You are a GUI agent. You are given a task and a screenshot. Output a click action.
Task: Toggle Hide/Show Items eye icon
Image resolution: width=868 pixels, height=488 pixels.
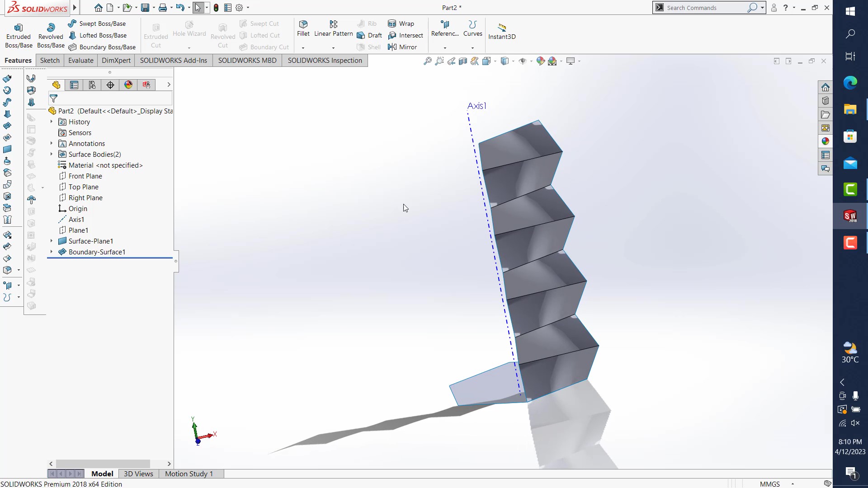pyautogui.click(x=522, y=61)
